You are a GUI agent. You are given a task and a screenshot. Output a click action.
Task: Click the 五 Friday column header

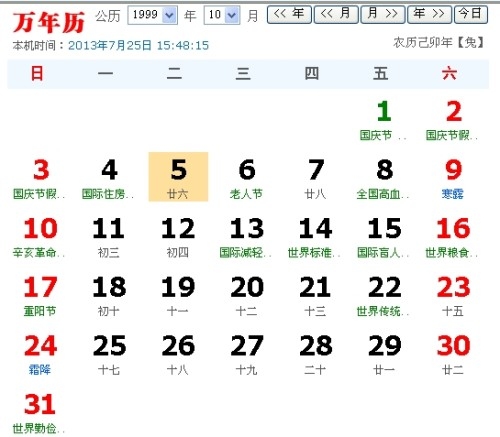[x=381, y=73]
